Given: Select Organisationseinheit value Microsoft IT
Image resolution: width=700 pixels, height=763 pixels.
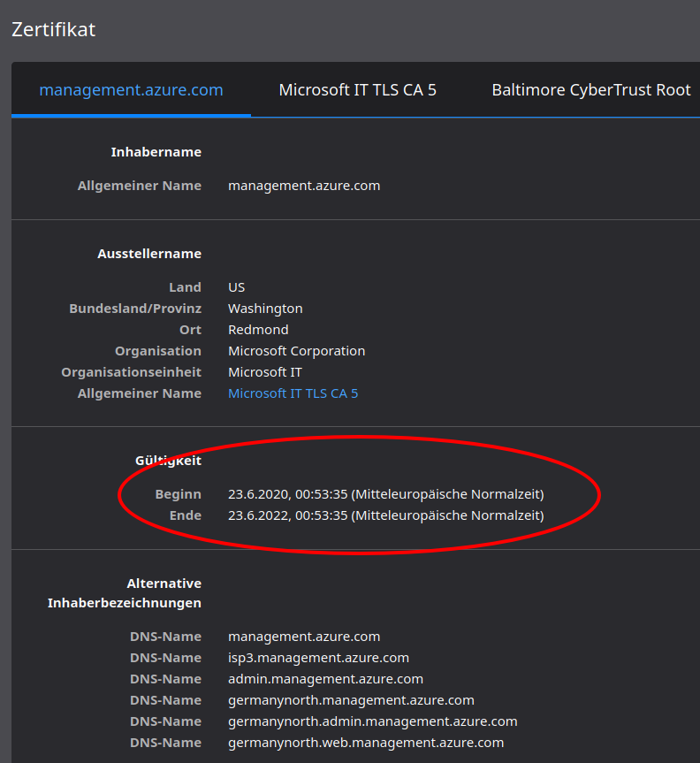Looking at the screenshot, I should 265,372.
